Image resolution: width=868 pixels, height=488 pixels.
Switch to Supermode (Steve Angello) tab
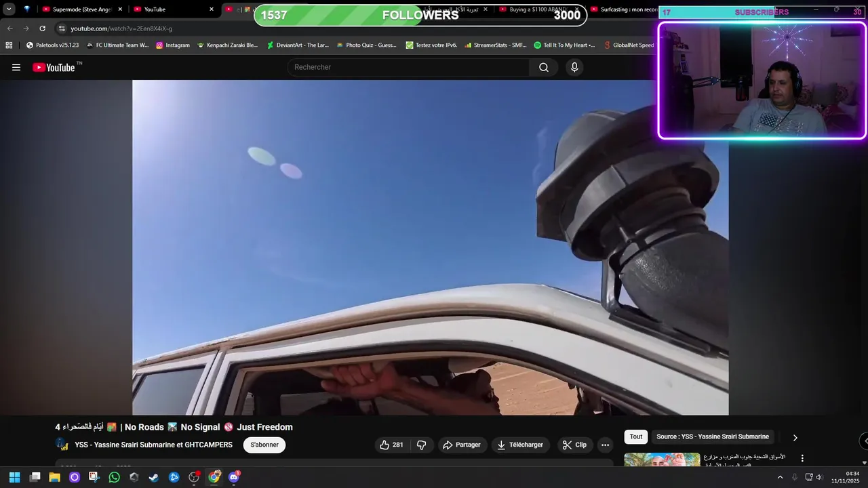[x=81, y=9]
